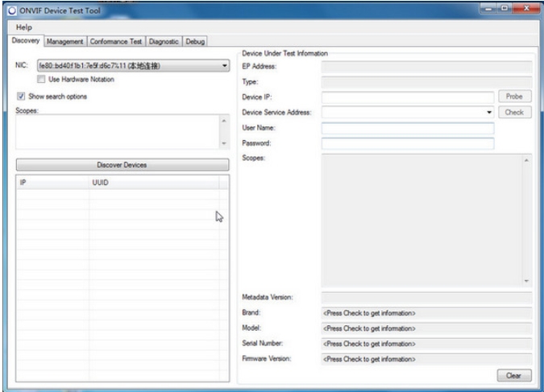The height and width of the screenshot is (392, 544).
Task: Click the search Scopes scroll down arrow
Action: tap(224, 143)
